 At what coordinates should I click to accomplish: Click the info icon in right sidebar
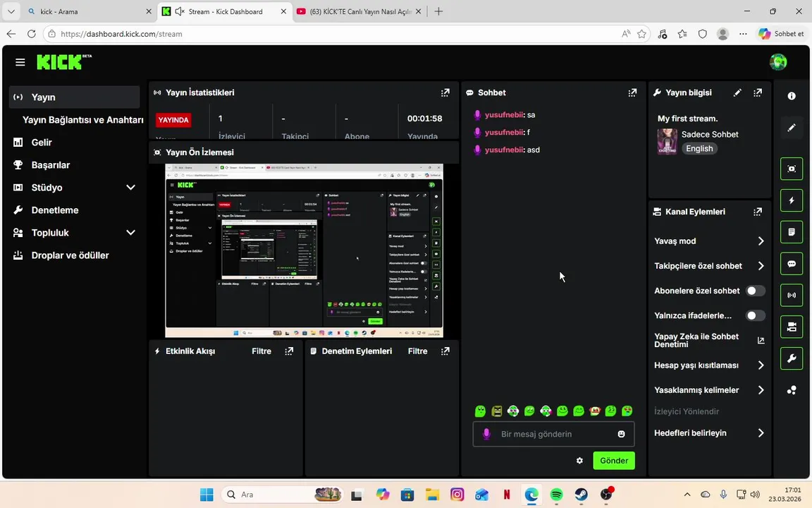[x=792, y=96]
